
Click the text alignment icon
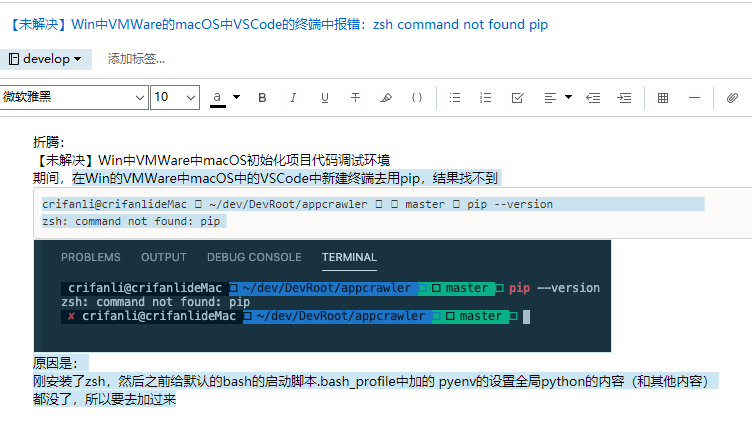[x=550, y=98]
